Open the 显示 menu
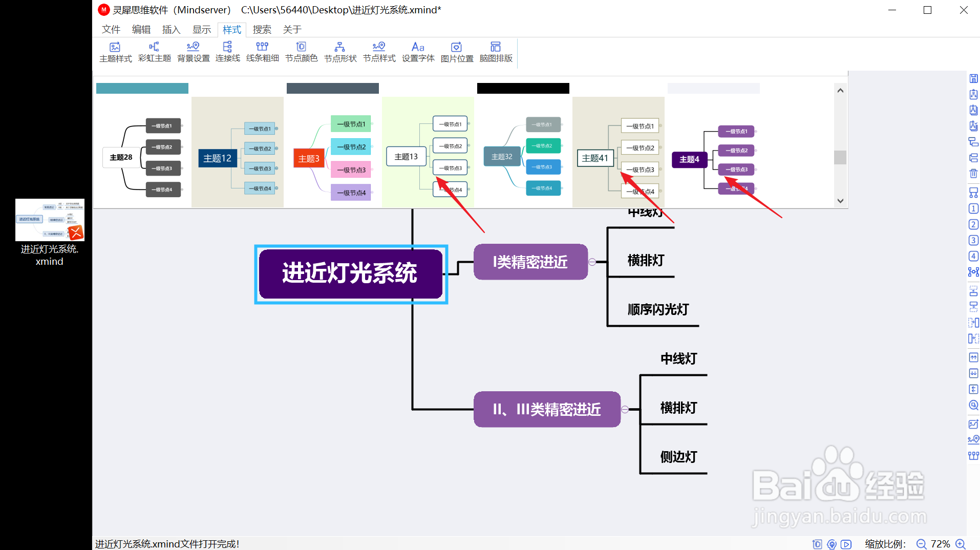This screenshot has width=980, height=550. coord(202,30)
